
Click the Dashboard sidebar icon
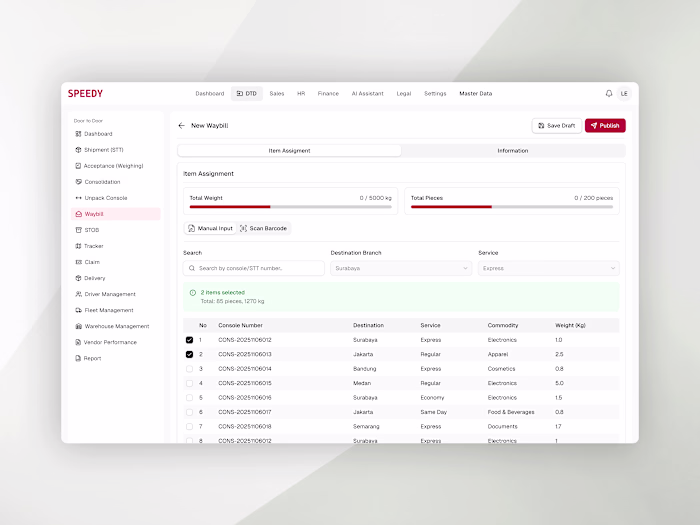tap(79, 134)
